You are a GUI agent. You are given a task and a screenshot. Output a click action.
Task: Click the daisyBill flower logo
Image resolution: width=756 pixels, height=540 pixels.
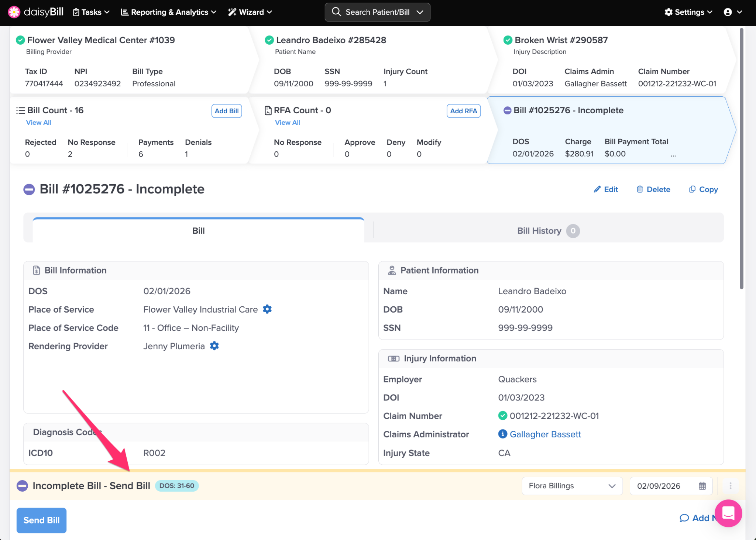point(14,12)
